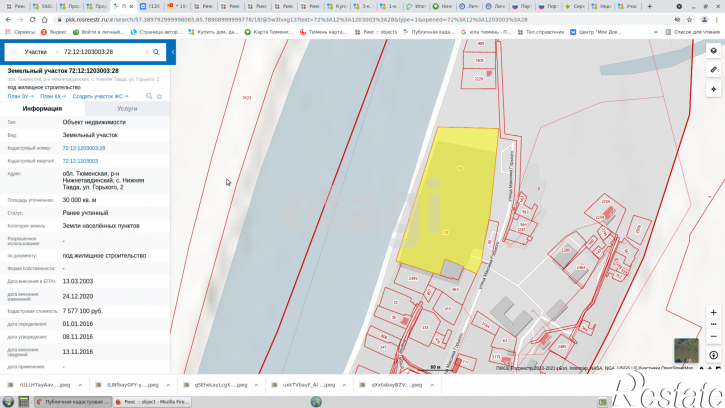Viewport: 725px width, 408px height.
Task: Open the Тел.справочник bookmark
Action: click(541, 32)
